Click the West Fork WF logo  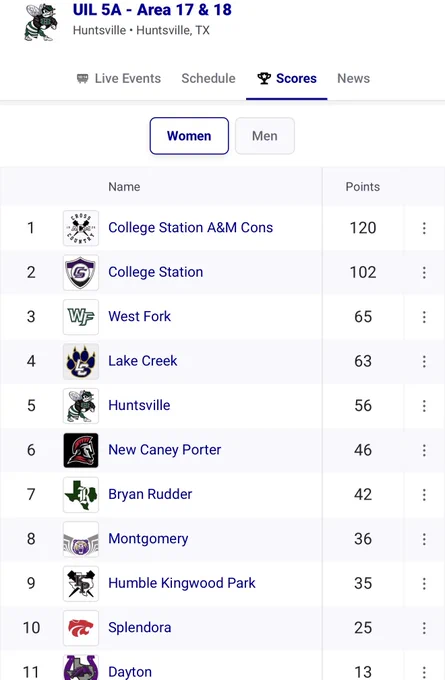[81, 317]
